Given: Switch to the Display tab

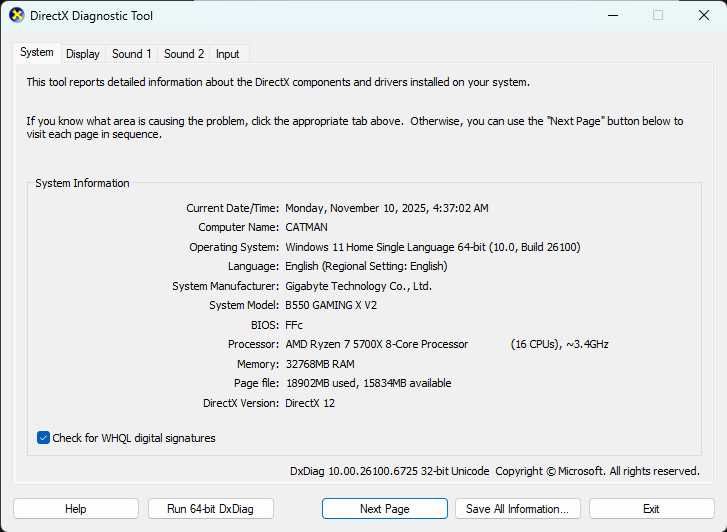Looking at the screenshot, I should 83,54.
